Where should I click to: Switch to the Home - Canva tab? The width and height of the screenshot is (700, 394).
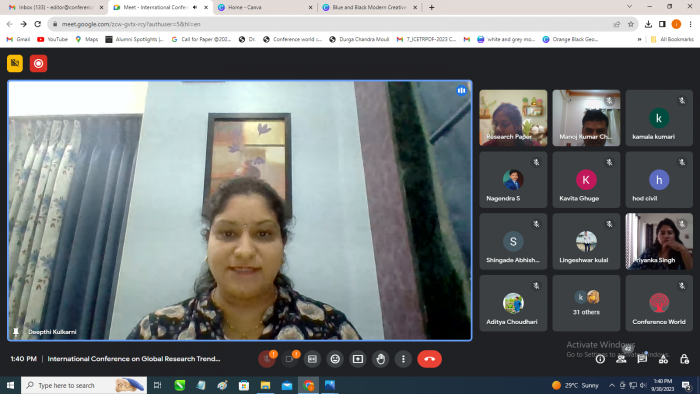[x=265, y=7]
